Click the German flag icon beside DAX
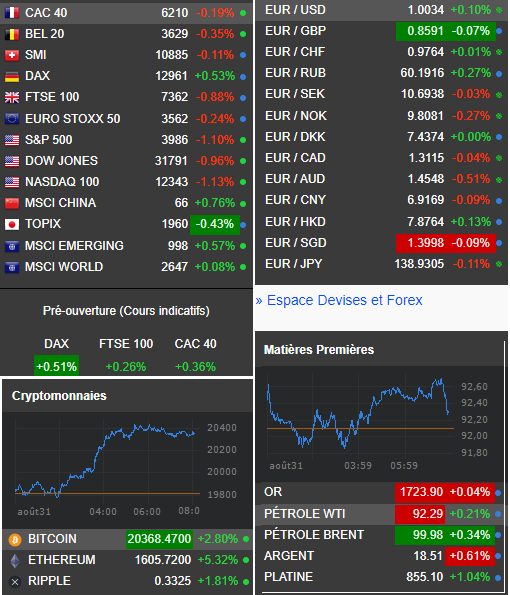This screenshot has width=510, height=595. (12, 76)
